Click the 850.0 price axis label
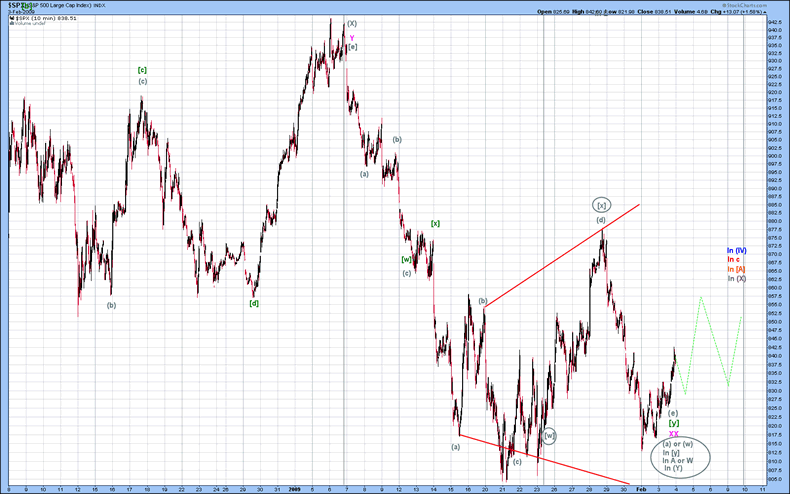This screenshot has height=494, width=790. (775, 322)
